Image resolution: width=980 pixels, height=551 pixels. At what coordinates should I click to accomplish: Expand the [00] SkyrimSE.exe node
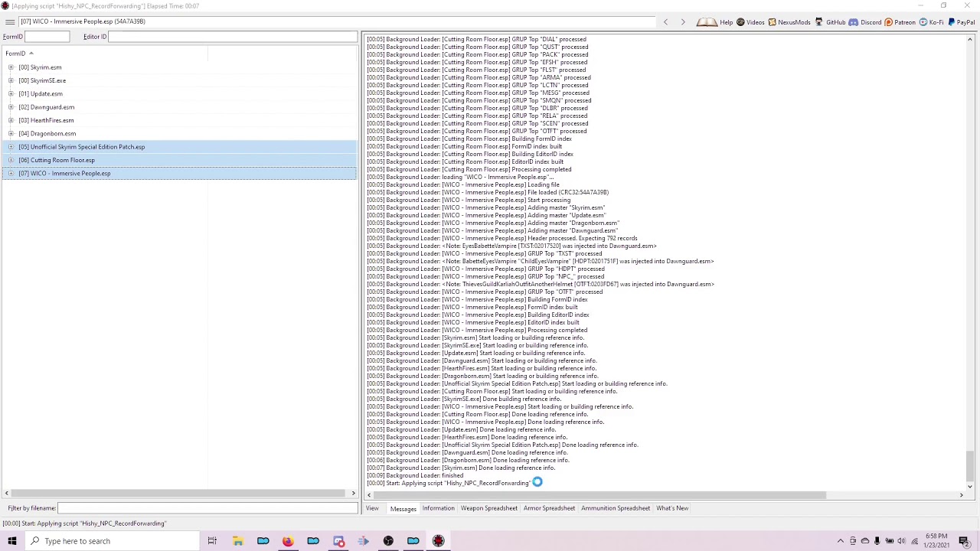[x=11, y=80]
